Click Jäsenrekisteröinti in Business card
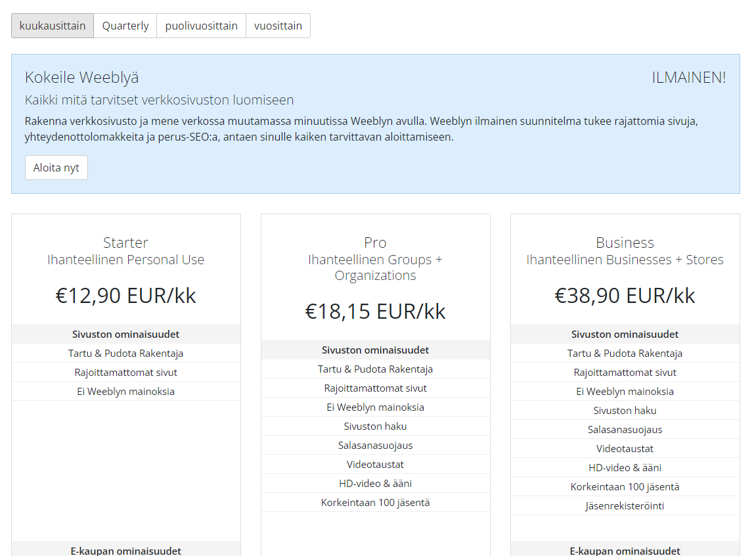This screenshot has width=756, height=556. coord(625,506)
